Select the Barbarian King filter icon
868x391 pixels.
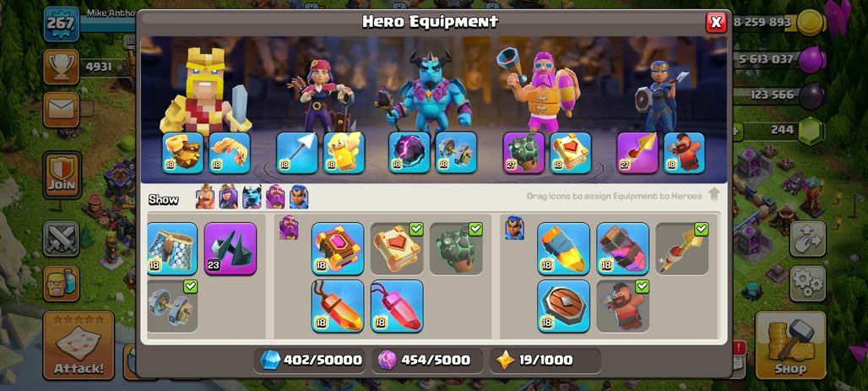coord(205,197)
